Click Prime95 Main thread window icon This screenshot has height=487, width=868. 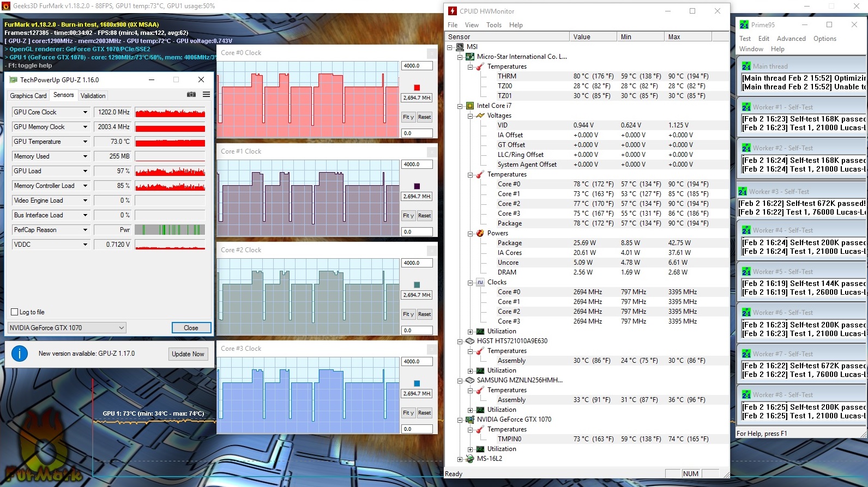(746, 66)
